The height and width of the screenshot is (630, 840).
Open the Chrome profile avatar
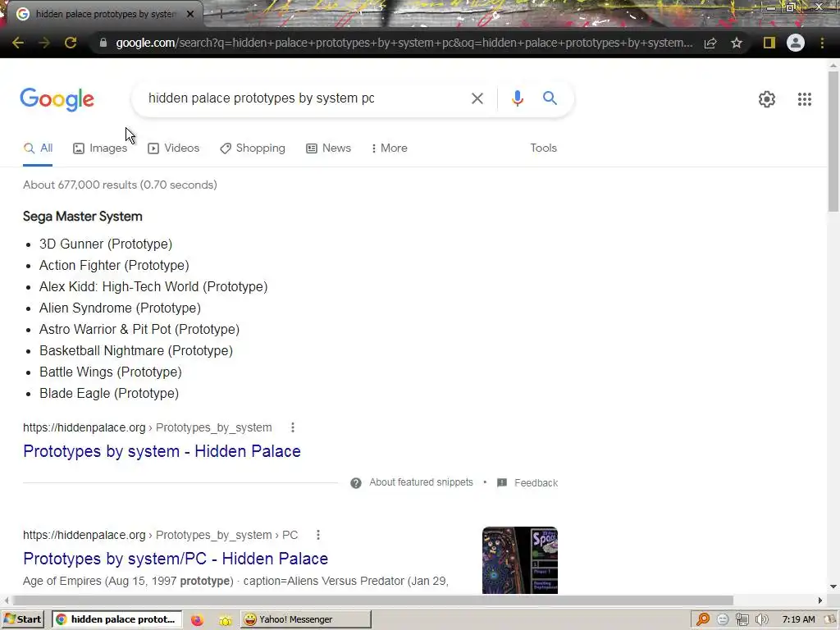click(796, 43)
